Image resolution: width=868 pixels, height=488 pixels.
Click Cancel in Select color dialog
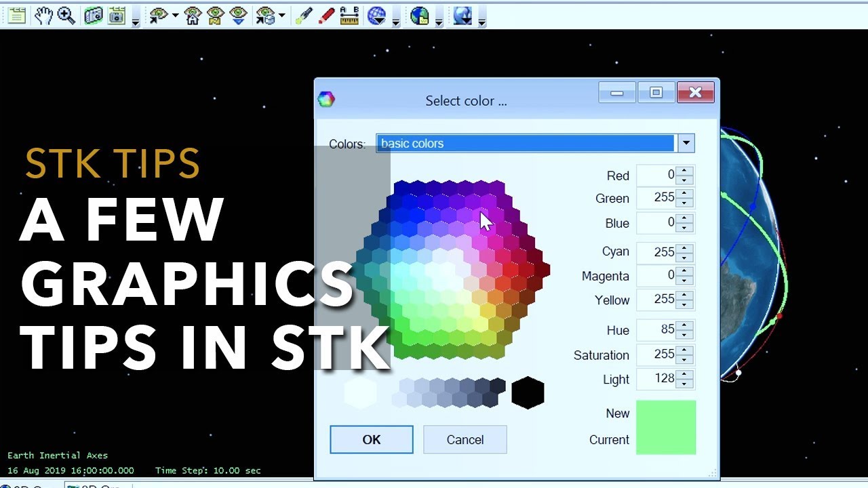point(465,440)
